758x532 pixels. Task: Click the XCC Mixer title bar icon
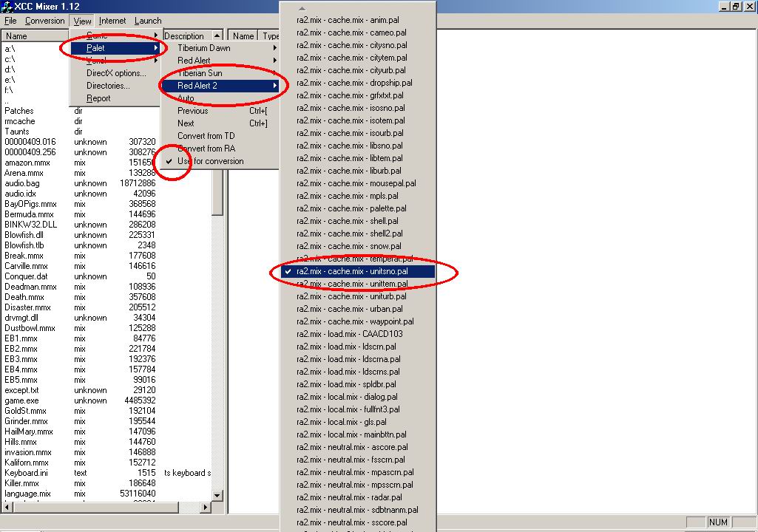click(7, 7)
